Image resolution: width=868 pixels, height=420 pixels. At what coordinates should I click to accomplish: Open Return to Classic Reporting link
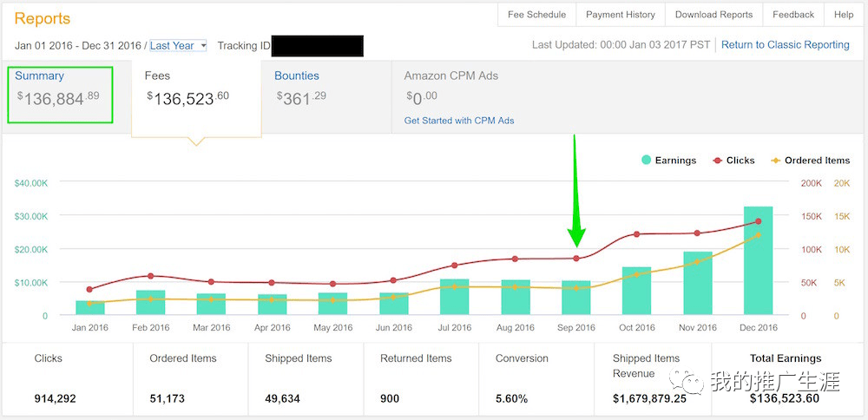(785, 45)
